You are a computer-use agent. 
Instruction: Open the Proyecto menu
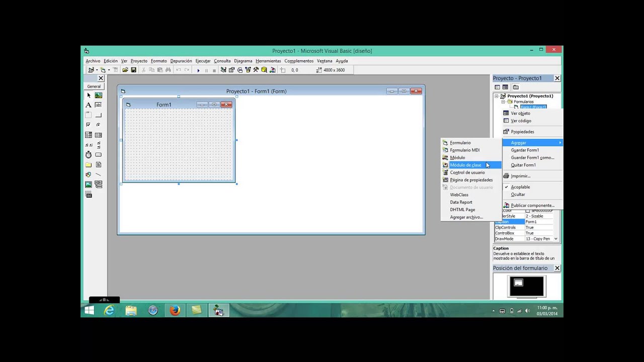click(x=139, y=61)
